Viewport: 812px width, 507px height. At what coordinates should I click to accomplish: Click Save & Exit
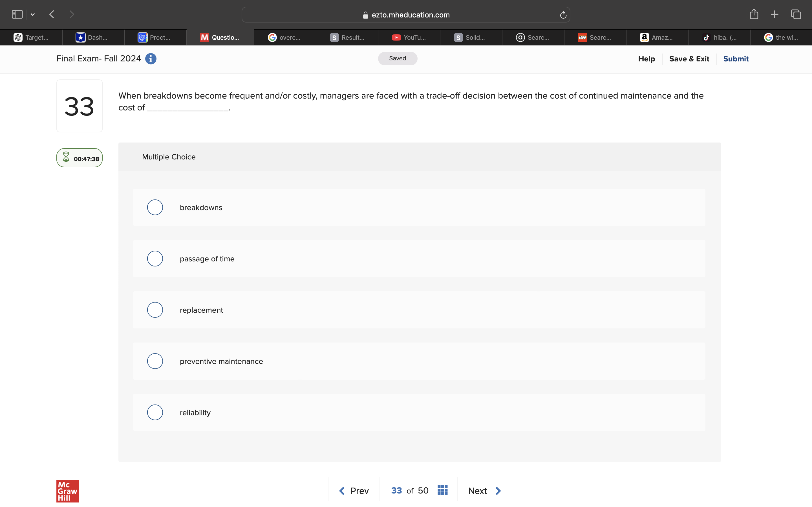689,59
